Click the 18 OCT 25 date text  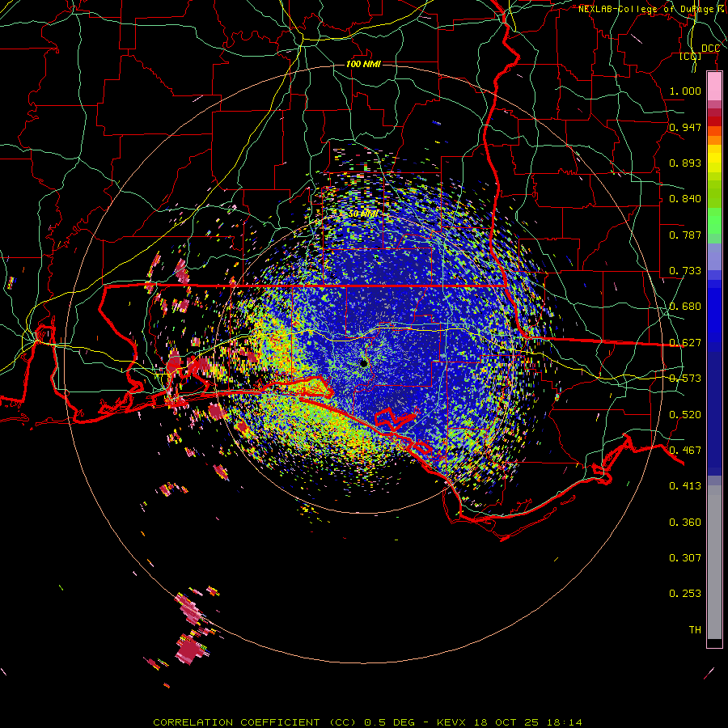click(x=506, y=722)
